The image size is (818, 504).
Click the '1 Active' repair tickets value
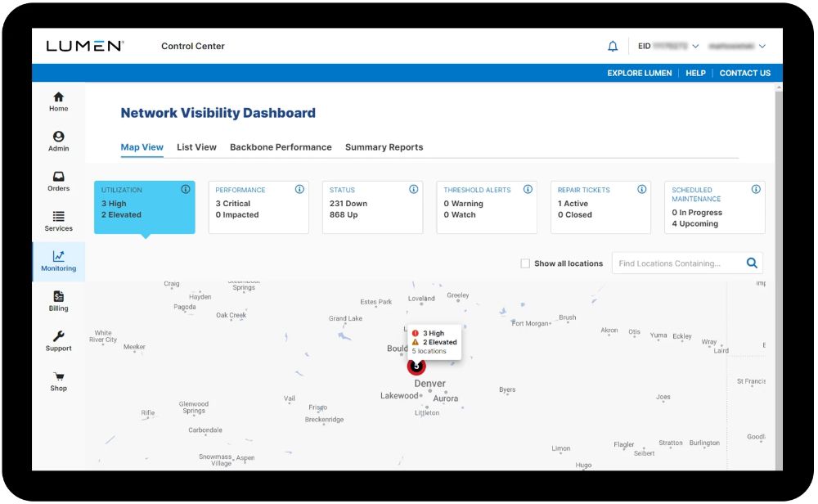click(x=573, y=204)
